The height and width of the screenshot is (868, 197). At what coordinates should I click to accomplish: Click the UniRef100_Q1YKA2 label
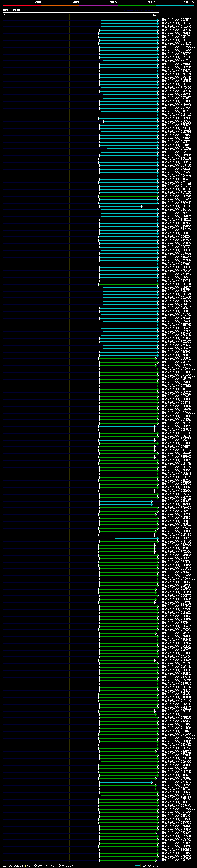pyautogui.click(x=176, y=419)
